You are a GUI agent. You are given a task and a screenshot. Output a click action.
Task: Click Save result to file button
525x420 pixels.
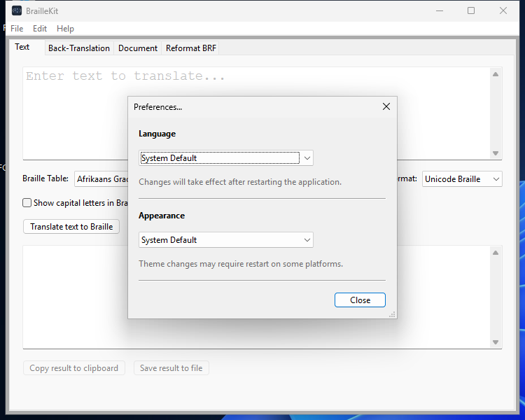click(x=171, y=368)
